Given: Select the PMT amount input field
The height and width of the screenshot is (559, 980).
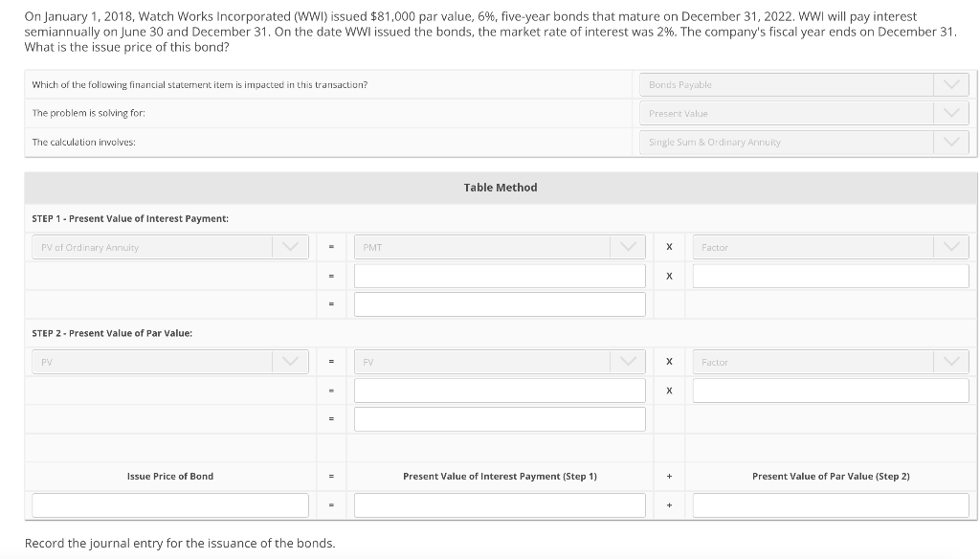Looking at the screenshot, I should tap(500, 275).
